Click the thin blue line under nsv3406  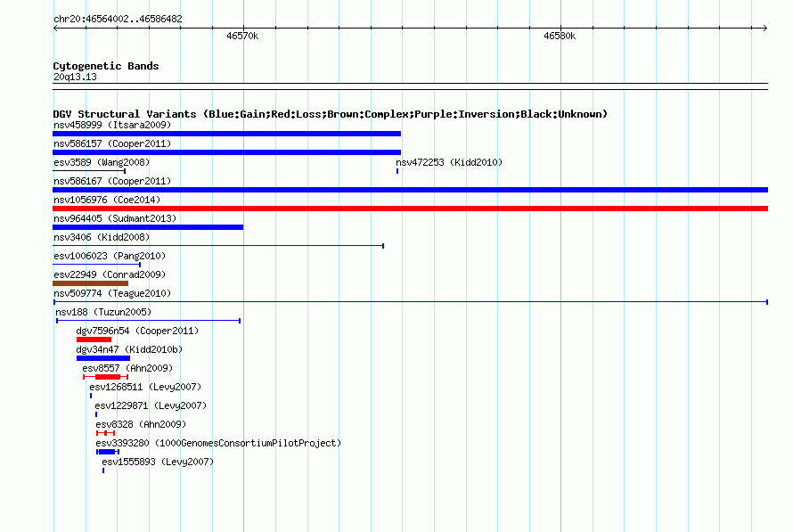click(218, 246)
